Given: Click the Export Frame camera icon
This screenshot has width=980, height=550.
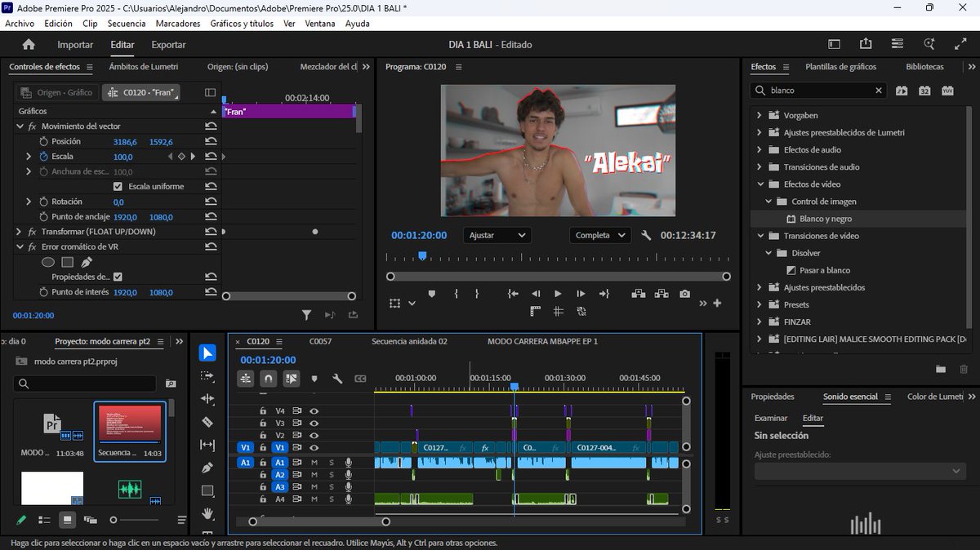Looking at the screenshot, I should click(684, 294).
